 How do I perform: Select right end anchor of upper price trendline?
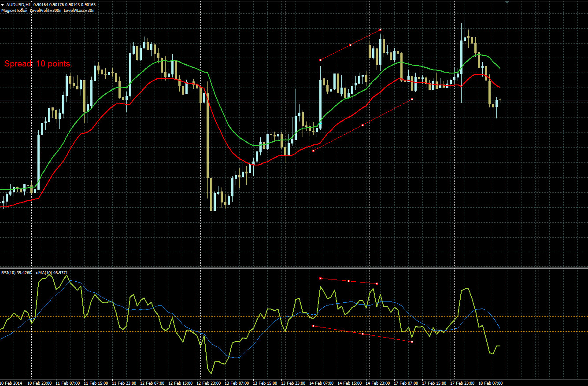(x=380, y=29)
